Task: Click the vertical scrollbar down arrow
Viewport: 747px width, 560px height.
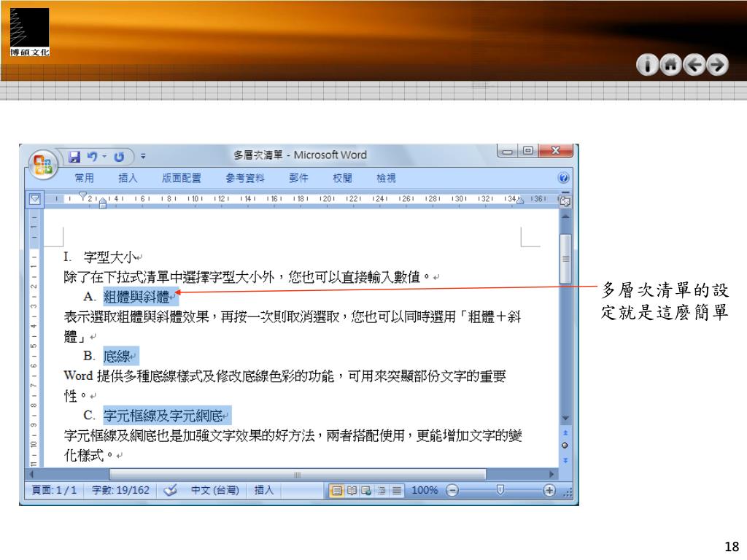Action: [565, 418]
